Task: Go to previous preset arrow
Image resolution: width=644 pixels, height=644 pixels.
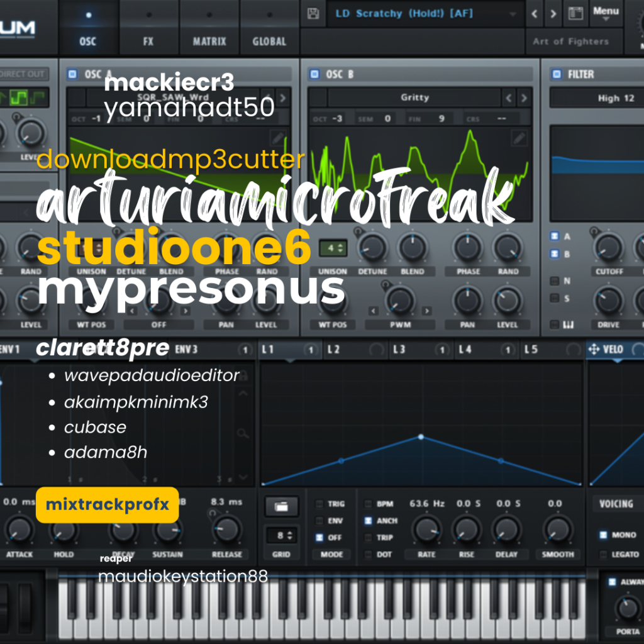Action: coord(535,14)
